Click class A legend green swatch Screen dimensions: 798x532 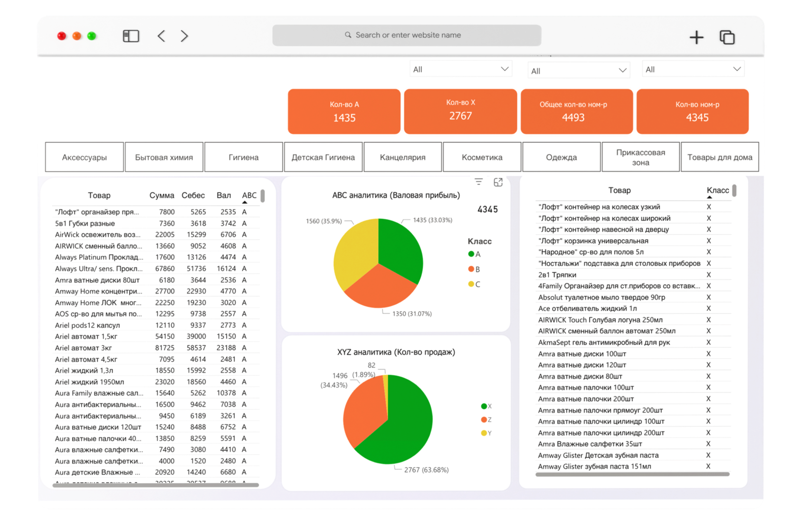pos(471,254)
